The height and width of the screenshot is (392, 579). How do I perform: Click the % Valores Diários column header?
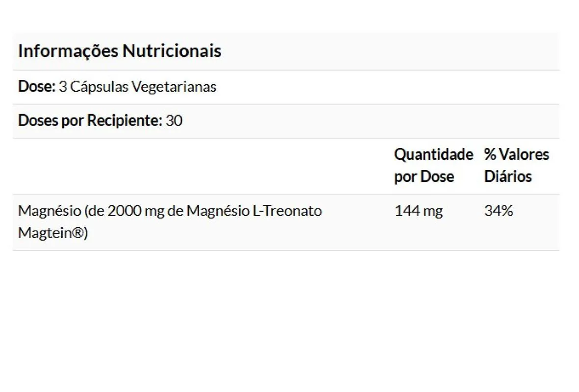[x=517, y=165]
